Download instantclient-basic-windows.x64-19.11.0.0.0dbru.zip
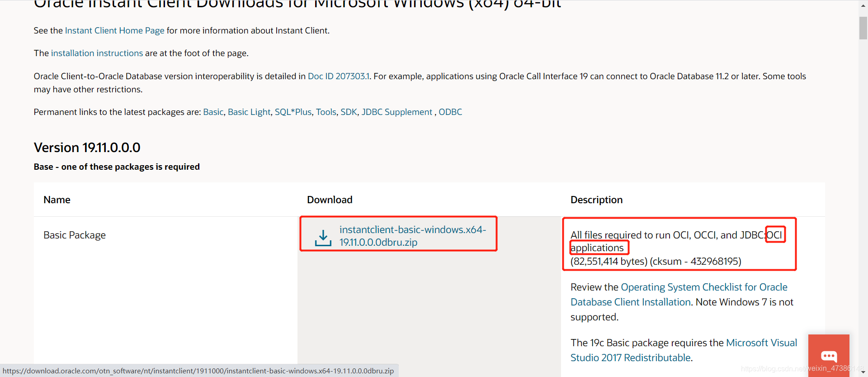The height and width of the screenshot is (377, 868). 413,236
